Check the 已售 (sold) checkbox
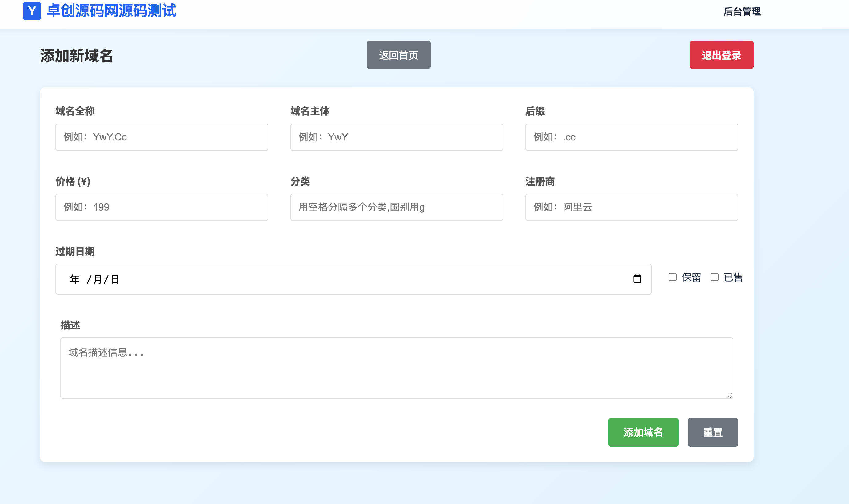 (714, 277)
